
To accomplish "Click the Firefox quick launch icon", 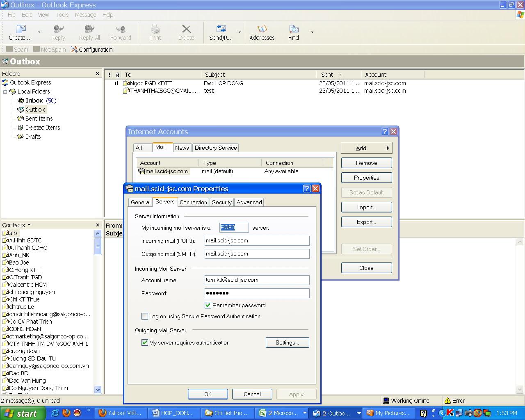I will (x=66, y=413).
